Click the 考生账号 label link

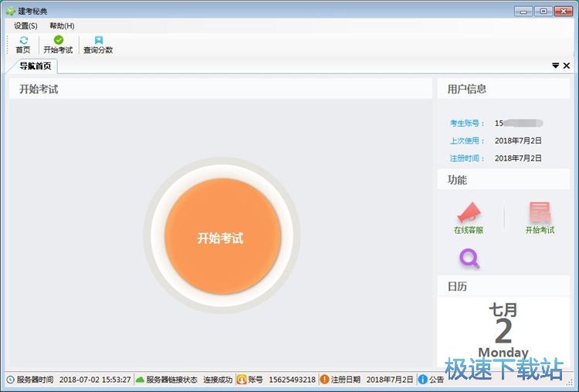point(467,123)
